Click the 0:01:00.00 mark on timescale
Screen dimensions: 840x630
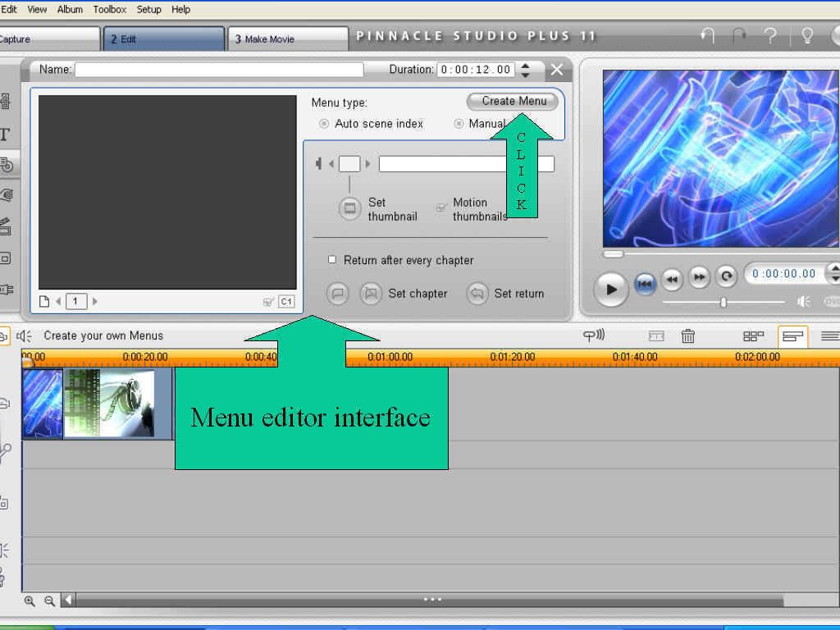[390, 357]
